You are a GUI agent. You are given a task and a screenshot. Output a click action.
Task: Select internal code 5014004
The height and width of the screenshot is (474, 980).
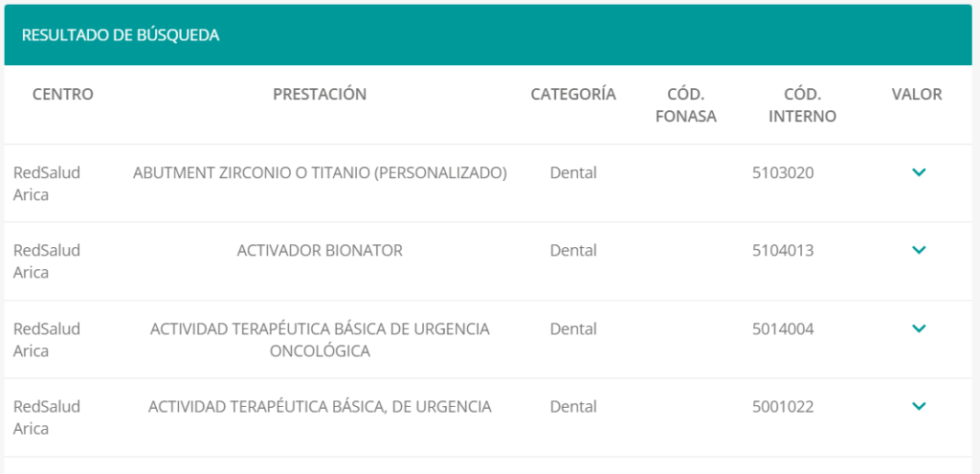tap(783, 328)
